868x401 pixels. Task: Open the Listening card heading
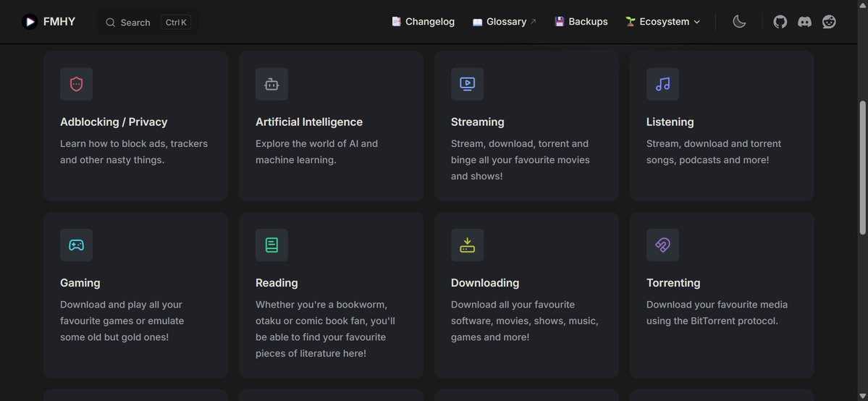point(670,122)
